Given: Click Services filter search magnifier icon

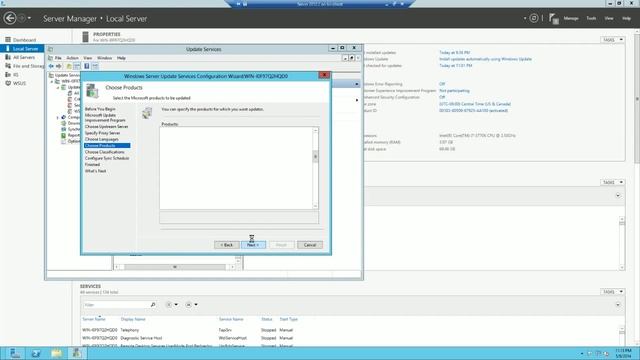Looking at the screenshot, I should (x=153, y=304).
